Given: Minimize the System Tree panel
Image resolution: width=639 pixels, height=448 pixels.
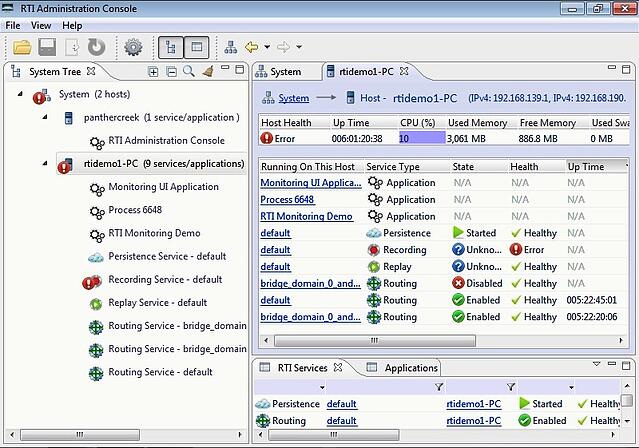Looking at the screenshot, I should [x=225, y=68].
